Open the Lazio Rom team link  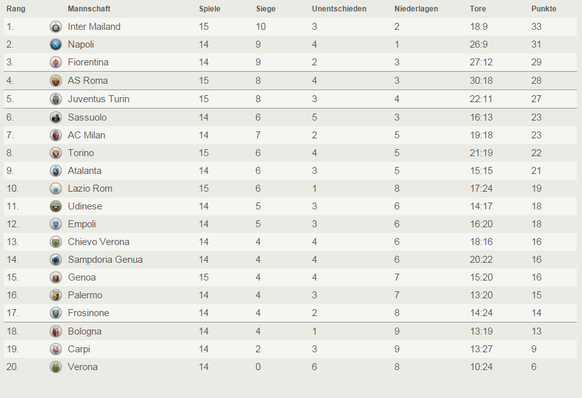pos(90,189)
